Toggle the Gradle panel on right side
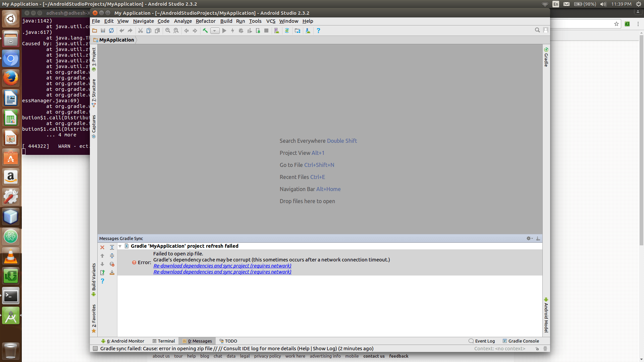The width and height of the screenshot is (644, 362). pyautogui.click(x=546, y=57)
